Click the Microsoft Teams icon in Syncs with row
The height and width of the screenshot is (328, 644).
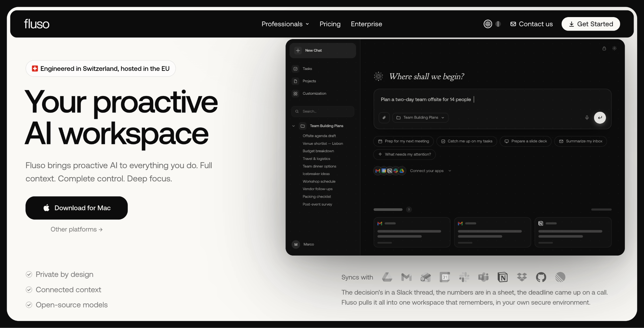483,277
